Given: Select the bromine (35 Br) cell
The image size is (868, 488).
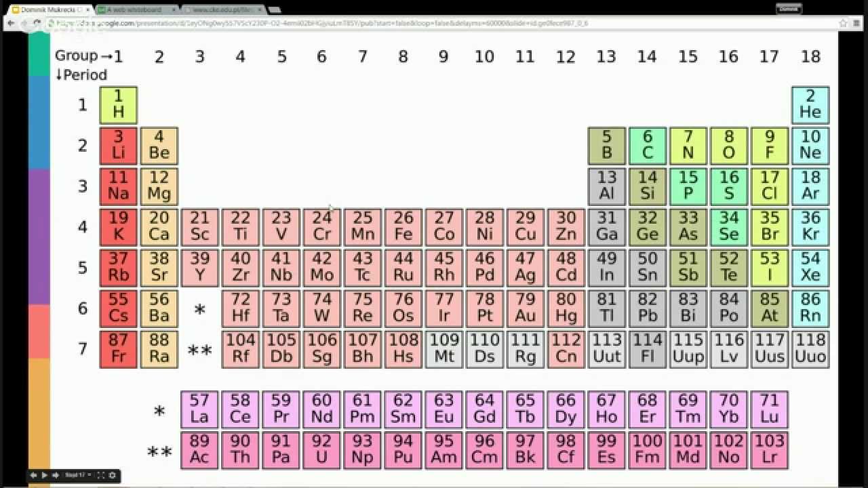Looking at the screenshot, I should (x=770, y=227).
